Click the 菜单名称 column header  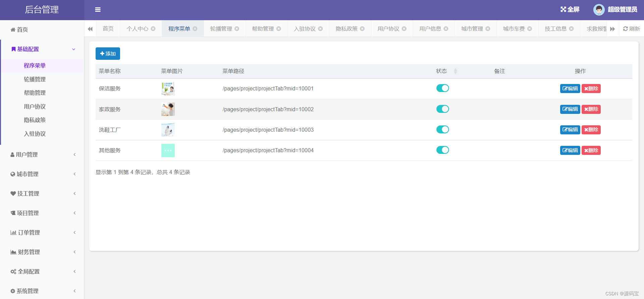[x=110, y=71]
